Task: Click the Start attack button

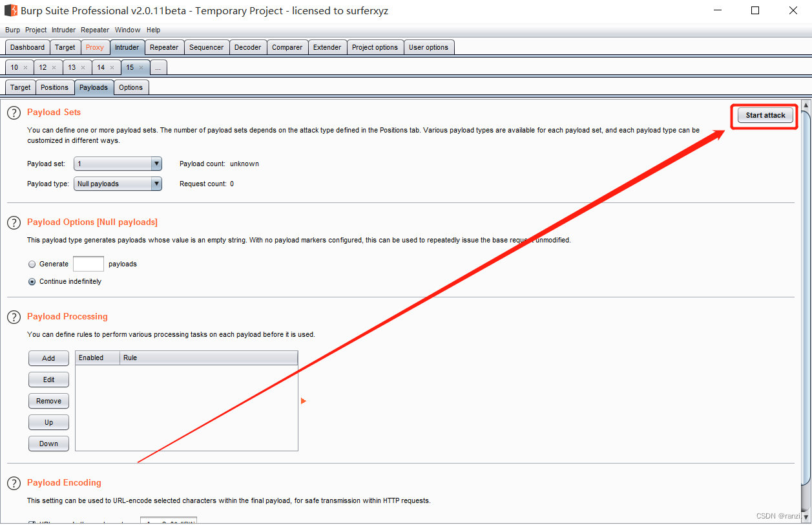Action: coord(765,115)
